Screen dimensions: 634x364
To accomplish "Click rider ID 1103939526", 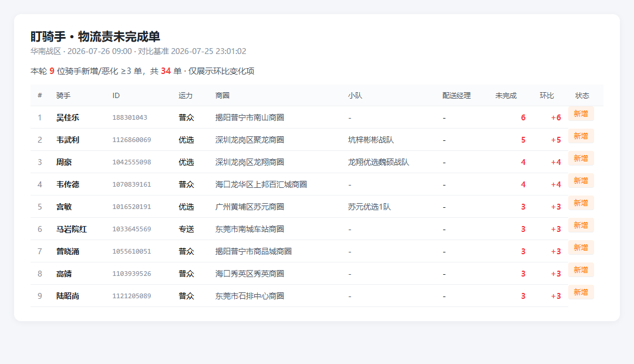I will pos(132,274).
